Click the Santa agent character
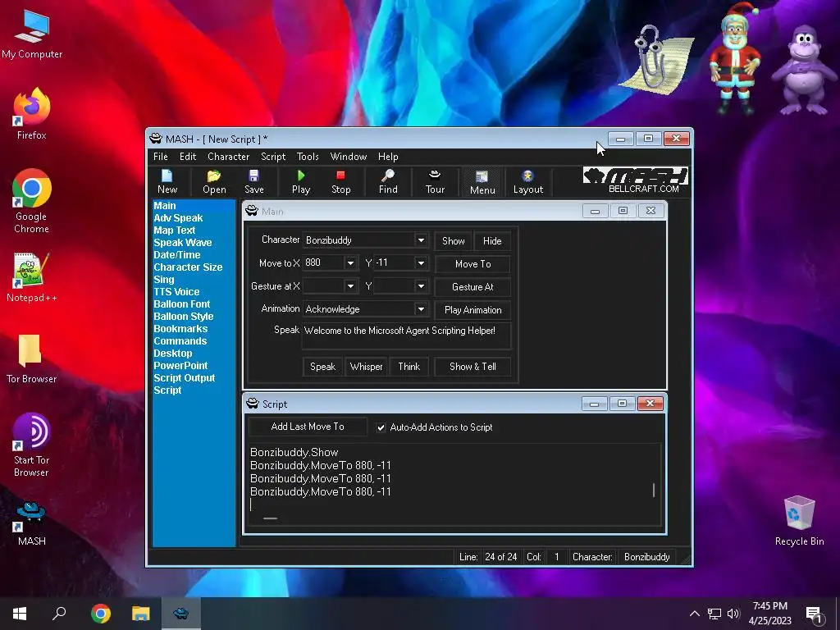Viewport: 840px width, 630px height. (734, 59)
